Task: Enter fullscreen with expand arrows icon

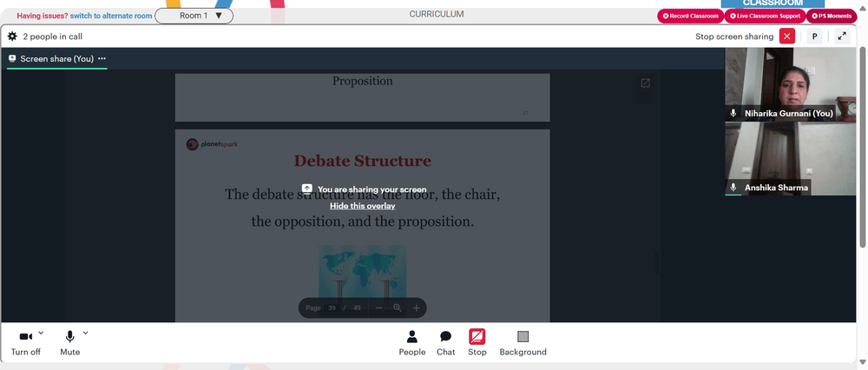Action: pyautogui.click(x=842, y=36)
